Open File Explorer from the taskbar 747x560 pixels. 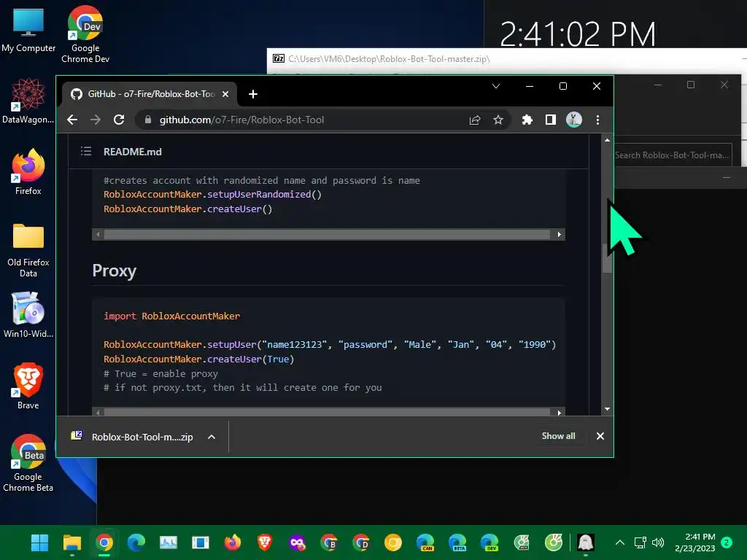[72, 542]
